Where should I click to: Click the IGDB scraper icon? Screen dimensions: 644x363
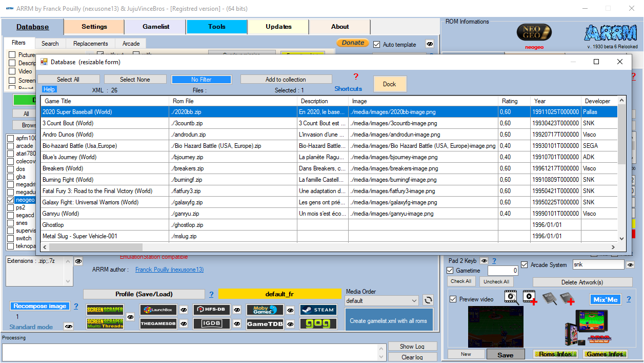click(211, 324)
